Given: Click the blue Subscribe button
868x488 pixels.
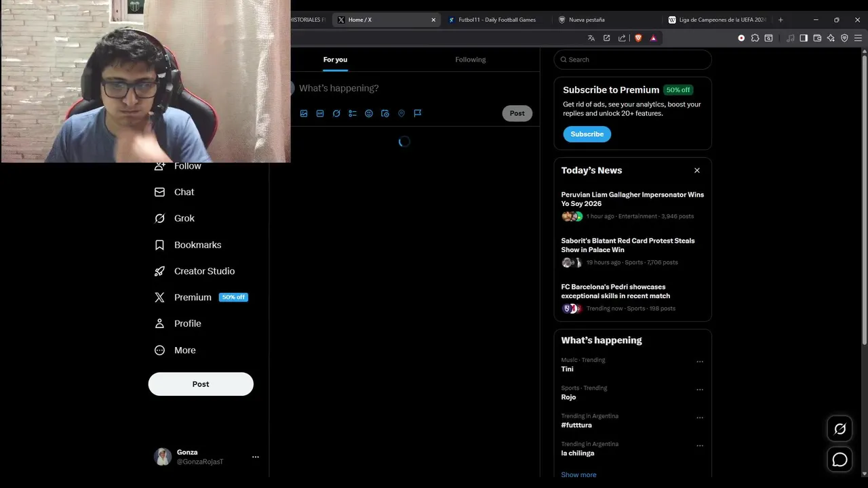Looking at the screenshot, I should [x=587, y=134].
